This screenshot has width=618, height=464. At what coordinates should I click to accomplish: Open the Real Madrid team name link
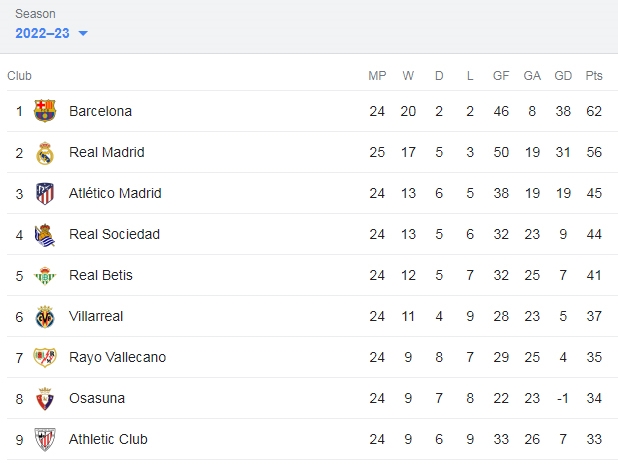pyautogui.click(x=107, y=152)
